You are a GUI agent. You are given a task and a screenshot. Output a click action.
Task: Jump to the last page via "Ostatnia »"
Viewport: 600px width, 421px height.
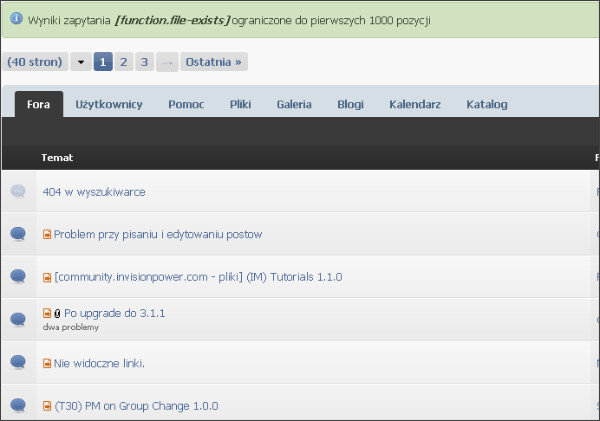(213, 62)
